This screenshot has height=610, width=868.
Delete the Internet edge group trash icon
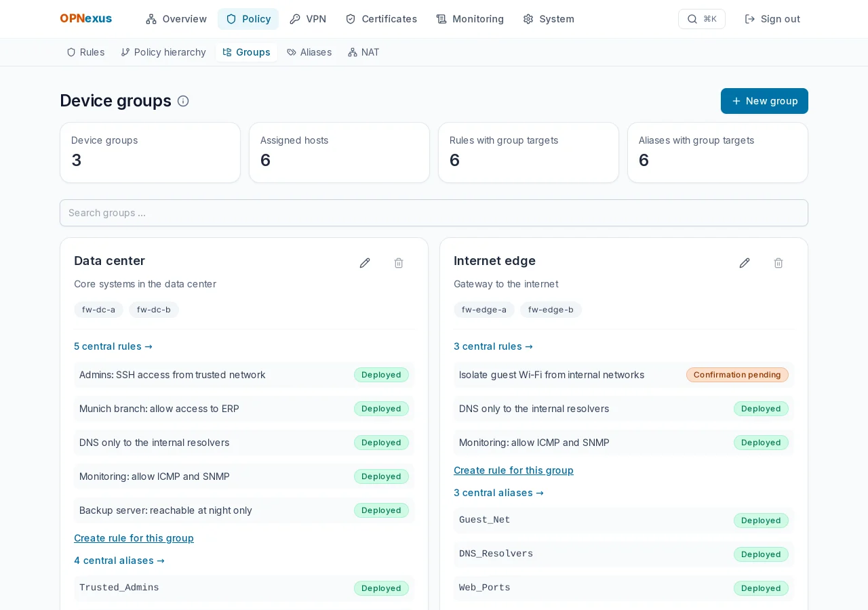coord(778,263)
